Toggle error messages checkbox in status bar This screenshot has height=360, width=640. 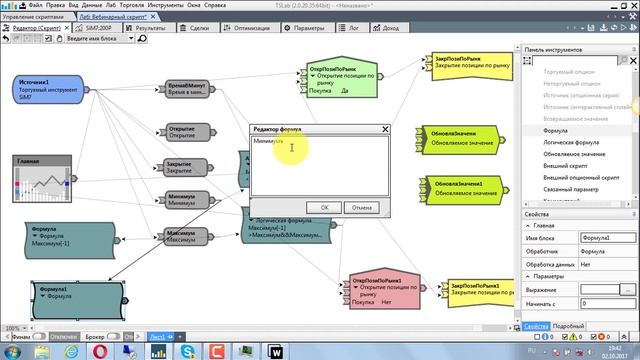pyautogui.click(x=593, y=337)
